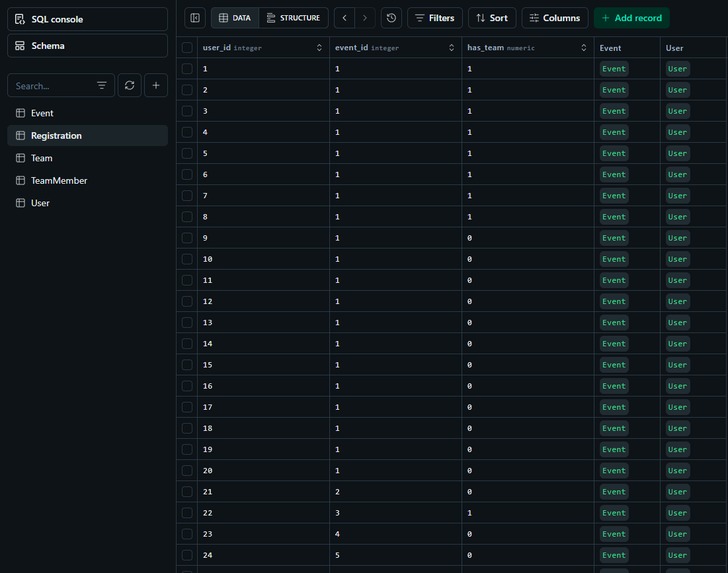This screenshot has height=573, width=728.
Task: Select checkbox for user_id 10 row
Action: [x=187, y=259]
